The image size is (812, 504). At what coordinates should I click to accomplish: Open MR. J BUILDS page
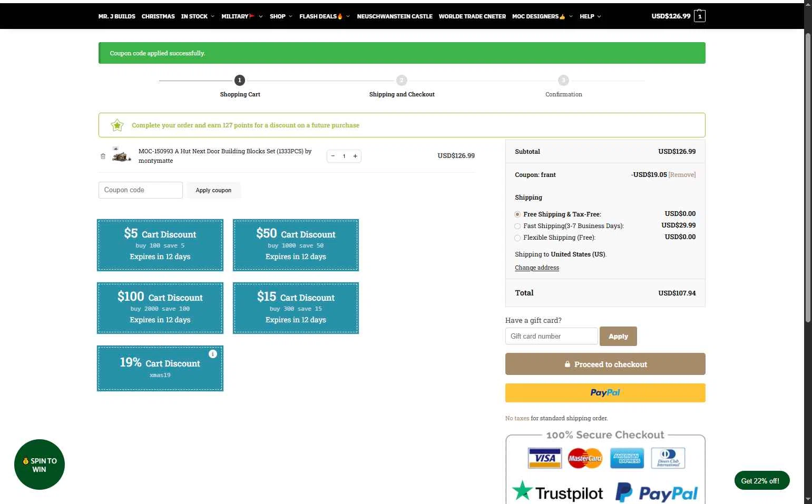pos(117,16)
